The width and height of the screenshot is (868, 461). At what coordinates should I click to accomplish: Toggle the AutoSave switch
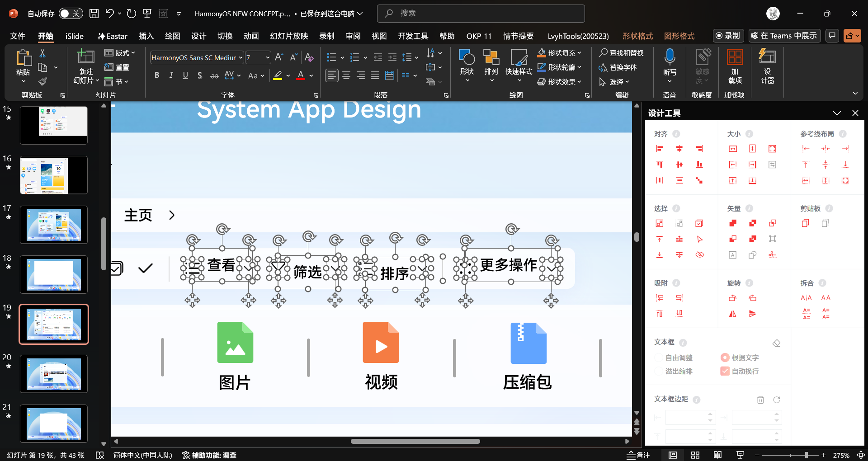[71, 14]
